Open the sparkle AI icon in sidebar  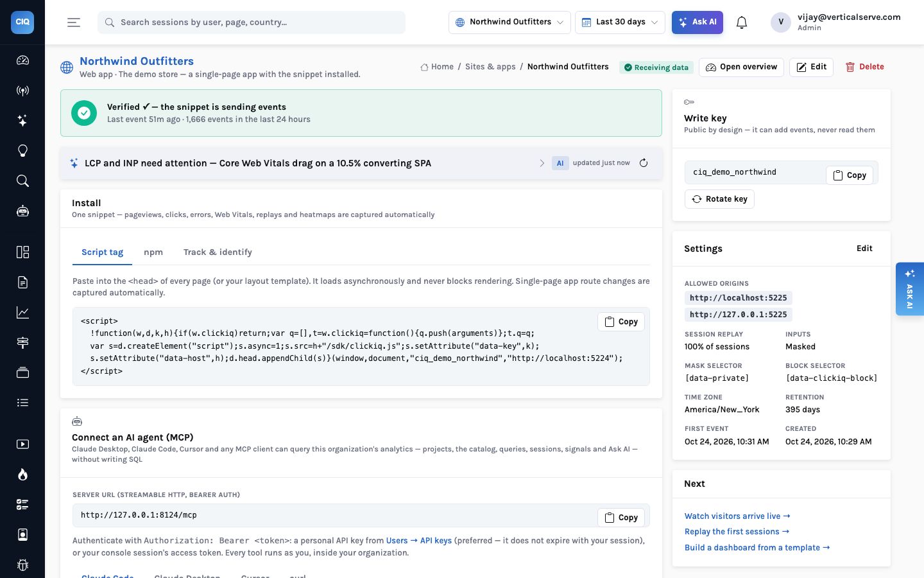point(22,121)
